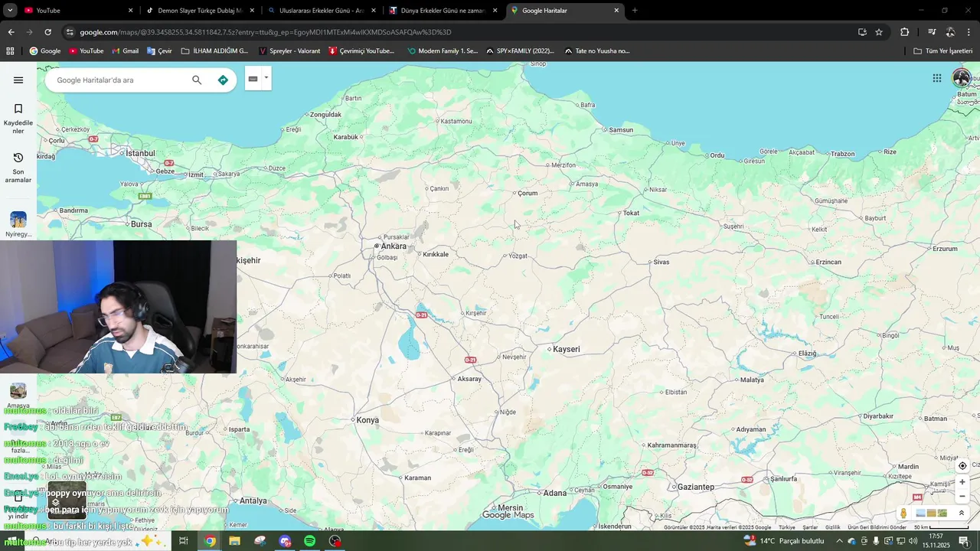Open the YouTube bookmark
Screen dimensions: 980x551
pos(86,51)
